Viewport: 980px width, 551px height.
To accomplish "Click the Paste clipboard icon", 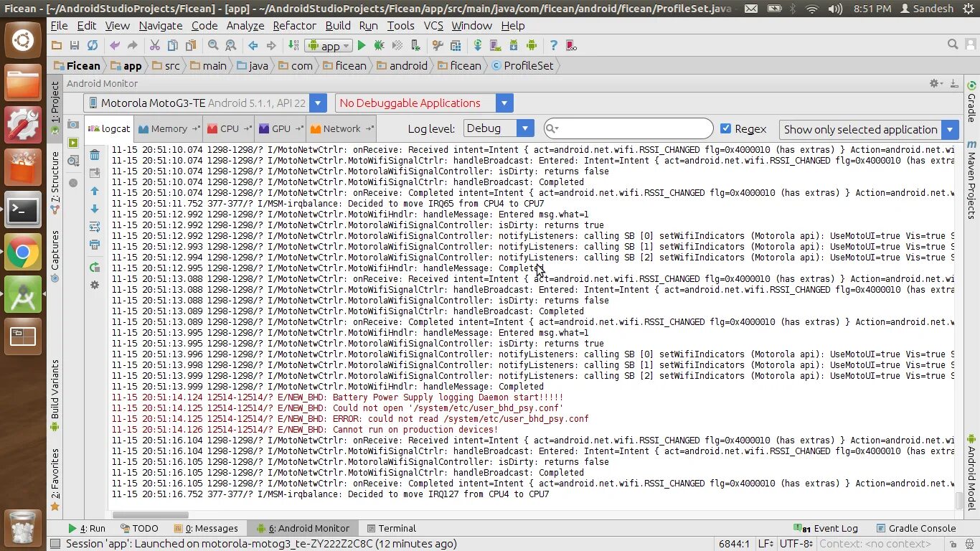I will (x=190, y=45).
